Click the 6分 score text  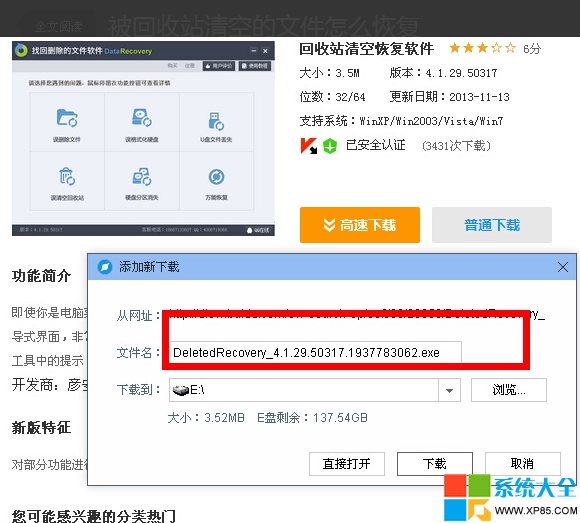pyautogui.click(x=532, y=48)
